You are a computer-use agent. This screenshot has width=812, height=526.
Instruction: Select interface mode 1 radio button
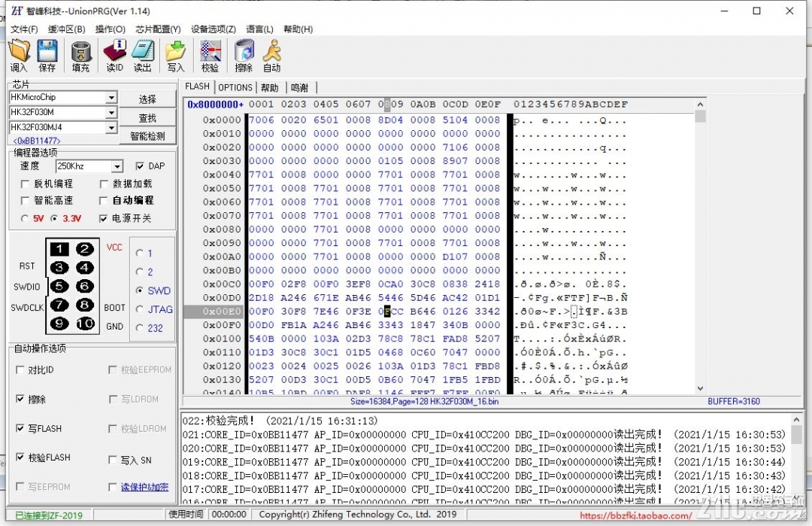click(x=139, y=253)
